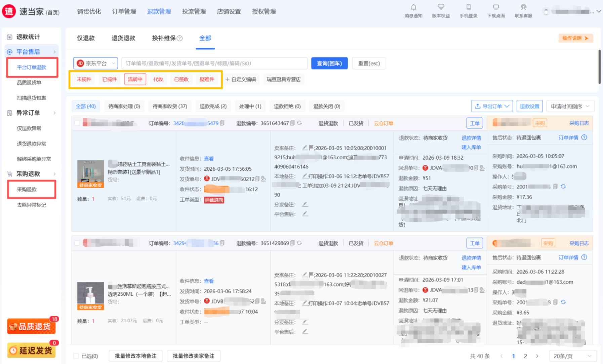This screenshot has height=364, width=603.
Task: Click the 版本权益 diamond icon
Action: [441, 7]
